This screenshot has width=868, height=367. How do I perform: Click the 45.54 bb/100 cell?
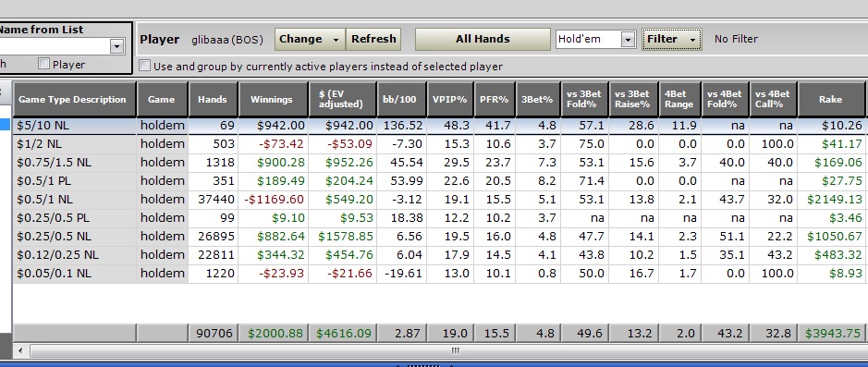pyautogui.click(x=402, y=163)
